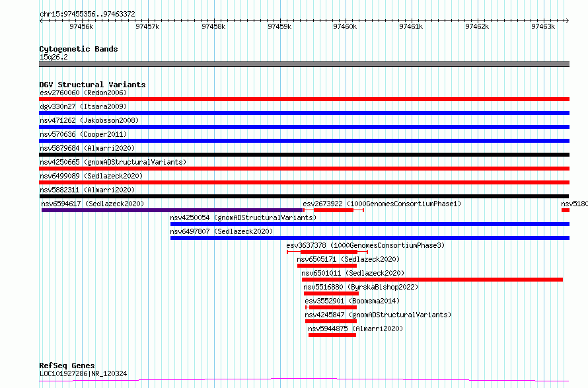Click the 97457k ruler tick label
This screenshot has height=388, width=588.
(x=147, y=26)
